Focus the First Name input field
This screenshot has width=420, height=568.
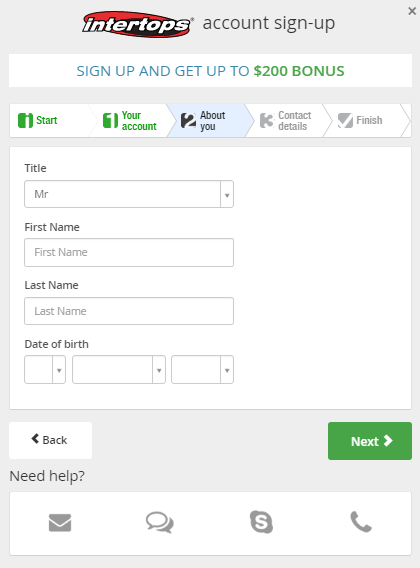pyautogui.click(x=129, y=252)
